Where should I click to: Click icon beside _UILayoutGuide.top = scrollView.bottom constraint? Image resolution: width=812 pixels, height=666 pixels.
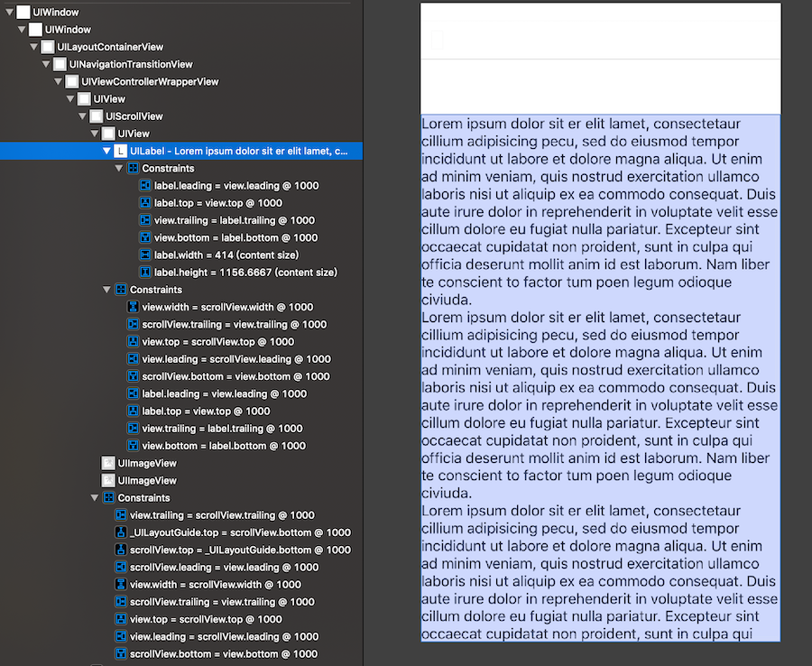[x=121, y=532]
